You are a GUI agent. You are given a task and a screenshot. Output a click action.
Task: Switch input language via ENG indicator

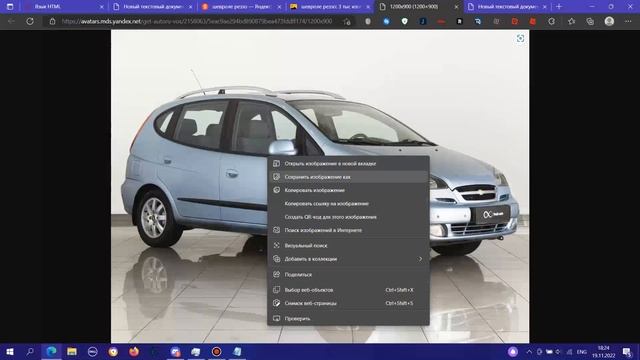tap(582, 352)
